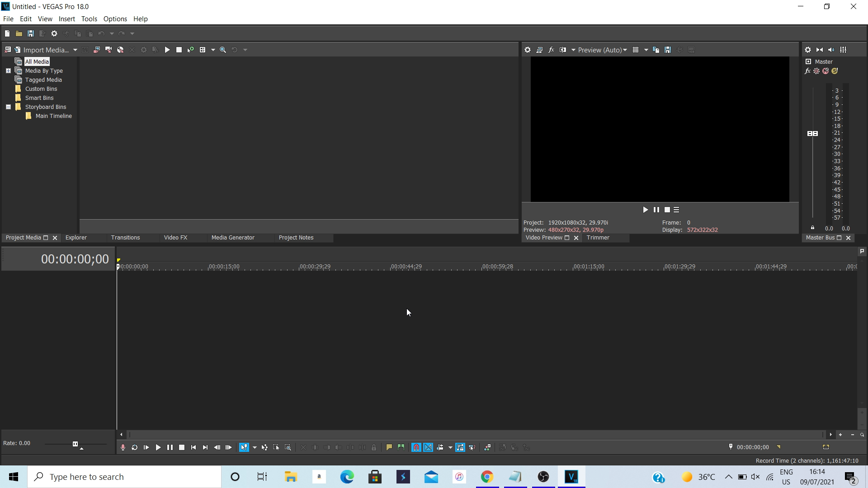Toggle auto preview in Project Media toolbar
The width and height of the screenshot is (868, 488).
click(x=191, y=50)
